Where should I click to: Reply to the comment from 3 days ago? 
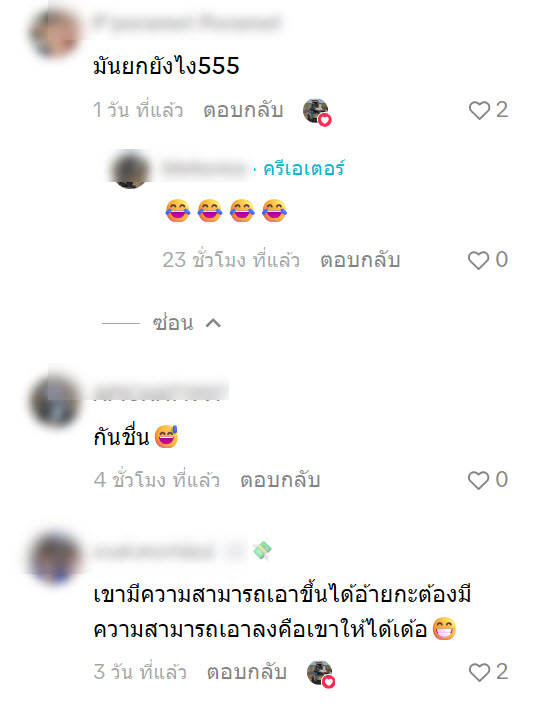coord(247,672)
